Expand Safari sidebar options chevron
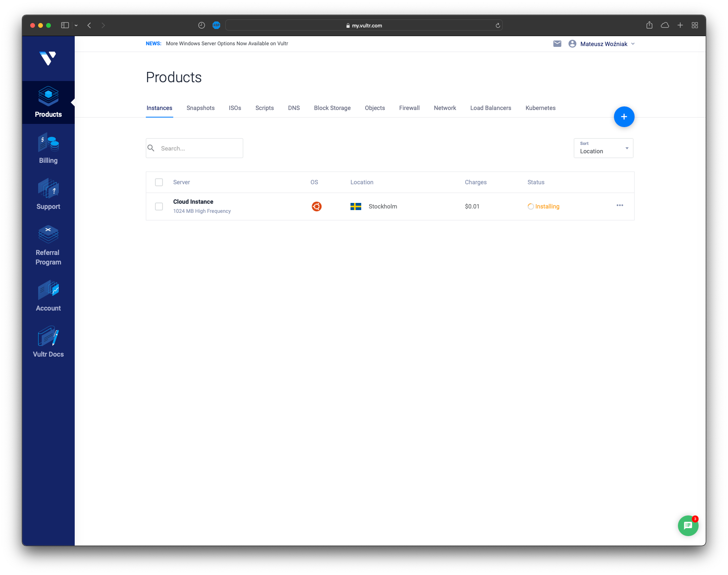The height and width of the screenshot is (575, 728). point(76,25)
